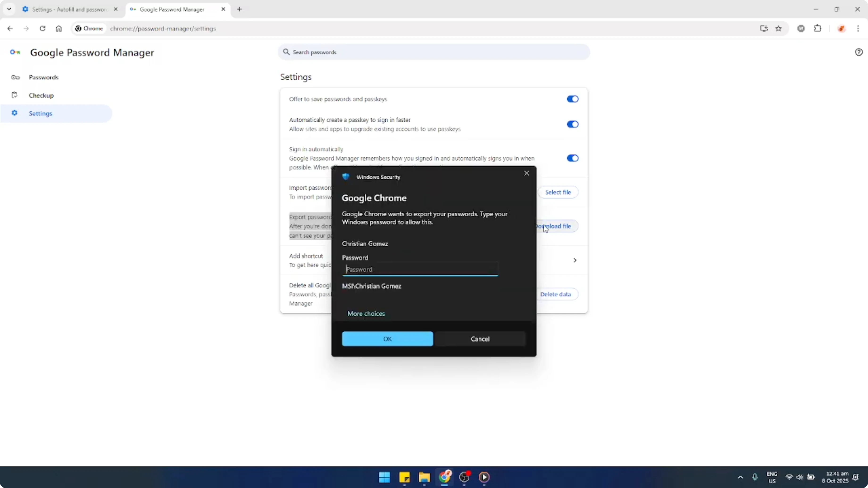
Task: Open Password Manager help question mark
Action: pyautogui.click(x=859, y=52)
